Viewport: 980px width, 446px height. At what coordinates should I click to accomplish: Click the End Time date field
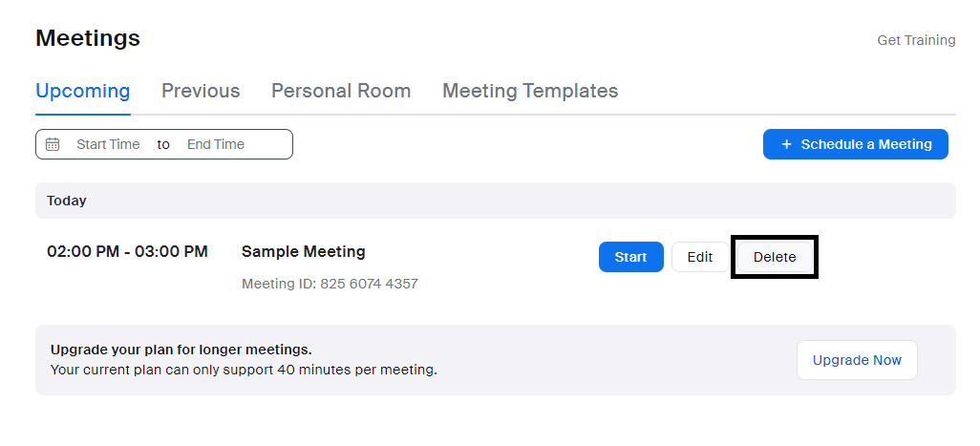216,144
